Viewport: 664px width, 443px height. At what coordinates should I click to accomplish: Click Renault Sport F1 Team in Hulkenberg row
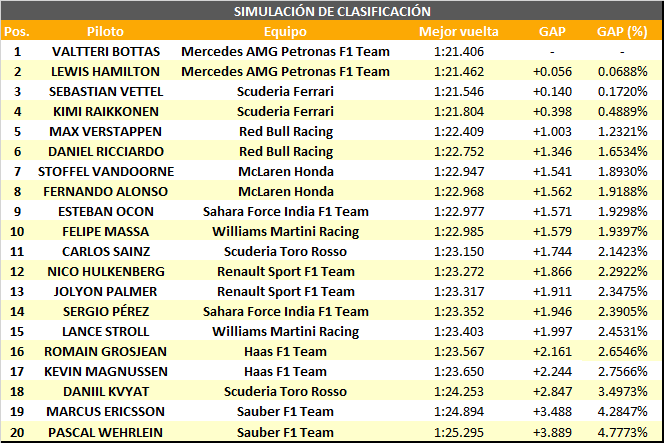coord(286,271)
